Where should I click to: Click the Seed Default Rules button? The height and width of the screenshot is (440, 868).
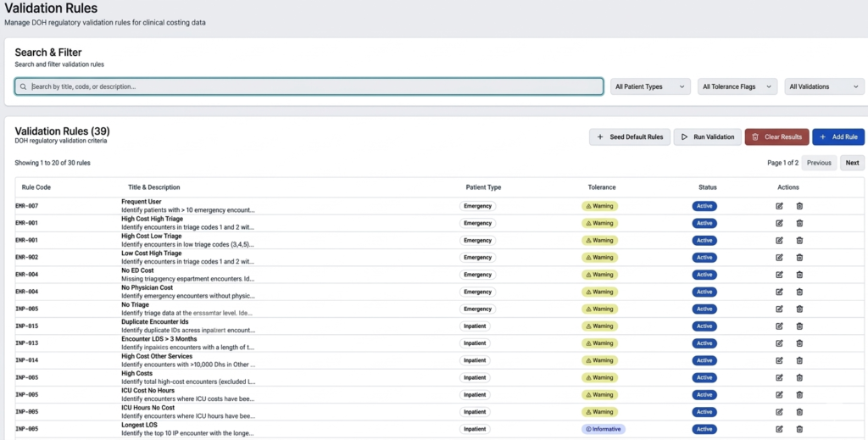coord(630,136)
